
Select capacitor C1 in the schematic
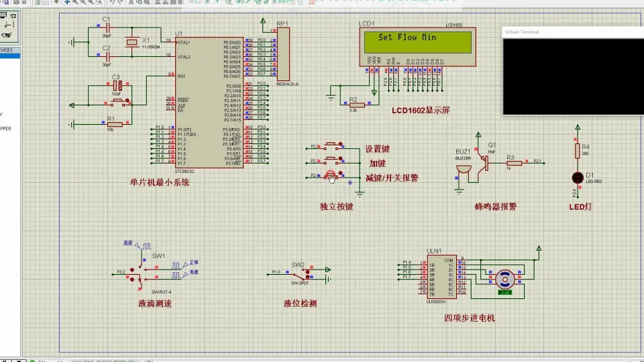pyautogui.click(x=107, y=28)
